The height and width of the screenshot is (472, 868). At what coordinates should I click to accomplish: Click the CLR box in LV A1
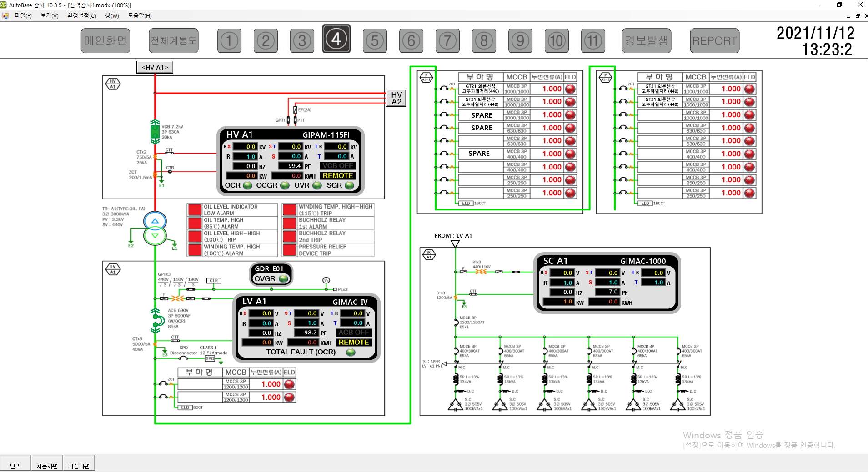pyautogui.click(x=214, y=281)
